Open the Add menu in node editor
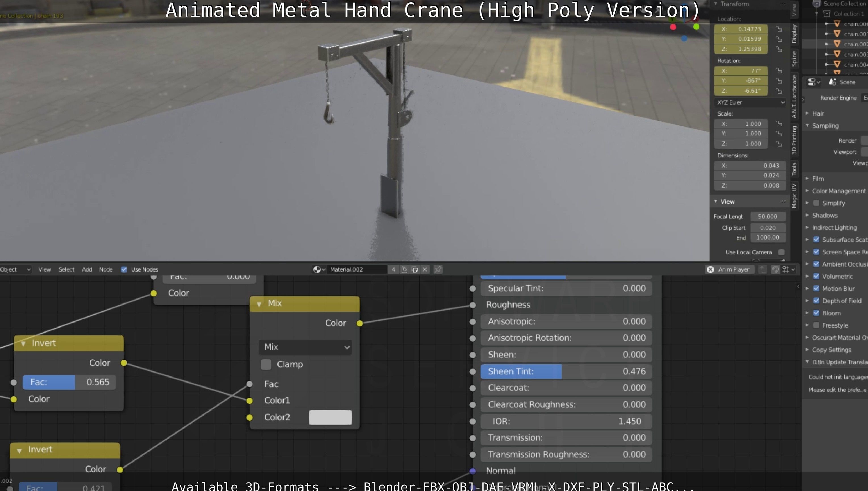The image size is (868, 491). pyautogui.click(x=87, y=269)
